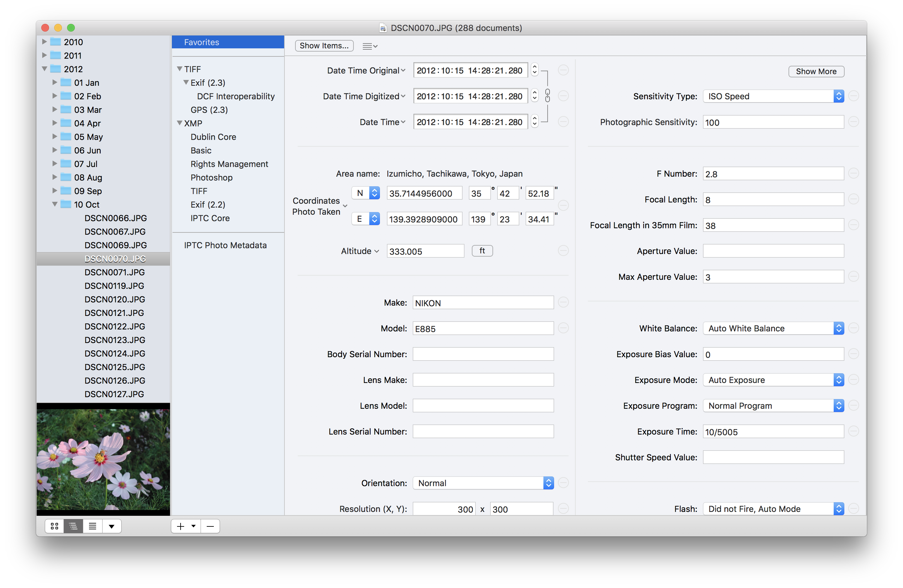Toggle altitude unit ft button
This screenshot has width=903, height=588.
click(482, 250)
